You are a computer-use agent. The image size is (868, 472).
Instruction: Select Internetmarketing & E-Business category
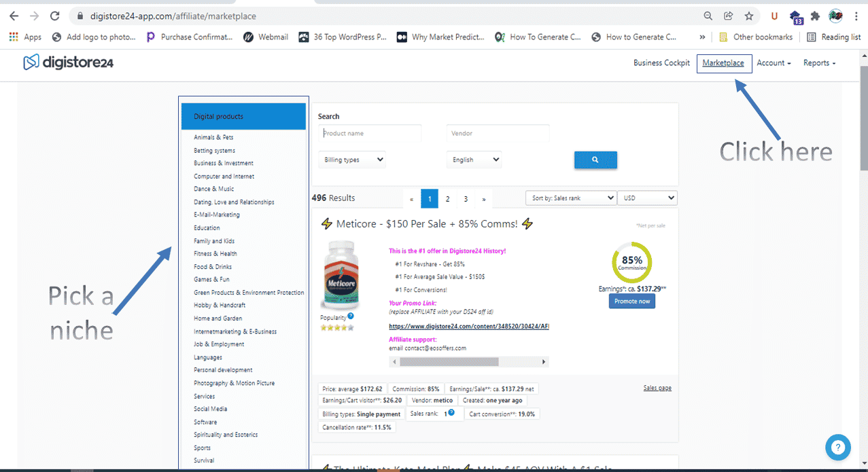tap(235, 331)
